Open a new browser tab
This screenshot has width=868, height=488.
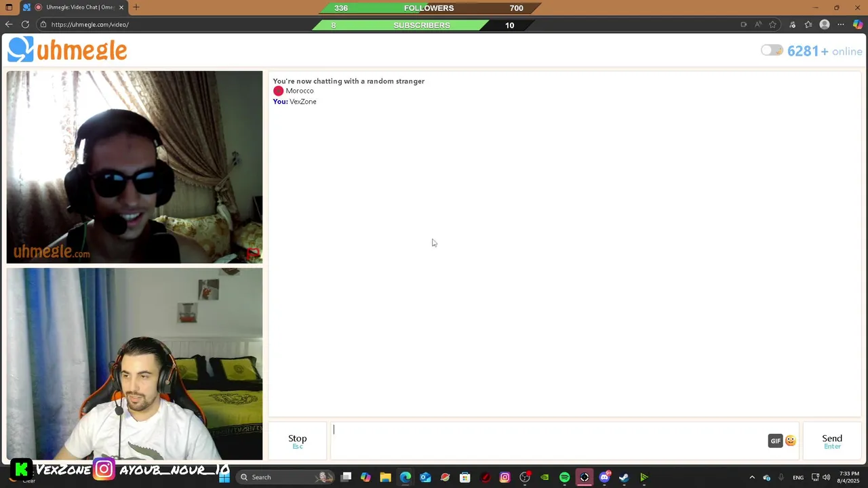136,7
